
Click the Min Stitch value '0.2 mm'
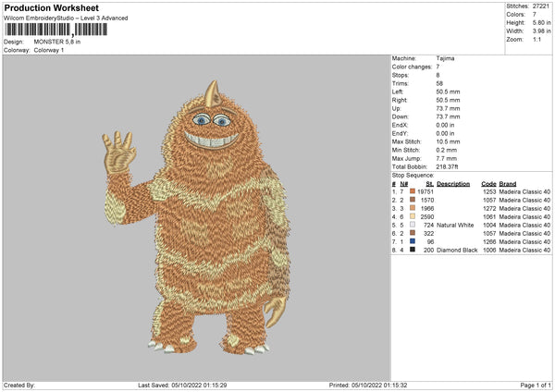(x=447, y=150)
